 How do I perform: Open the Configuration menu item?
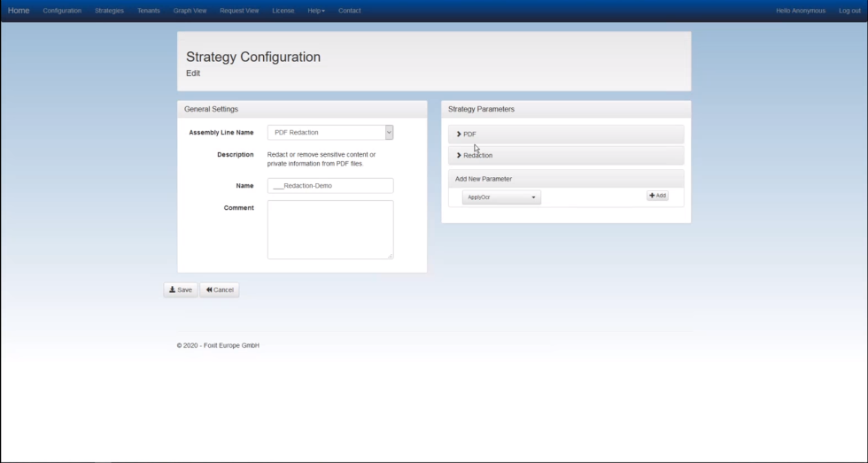click(62, 11)
